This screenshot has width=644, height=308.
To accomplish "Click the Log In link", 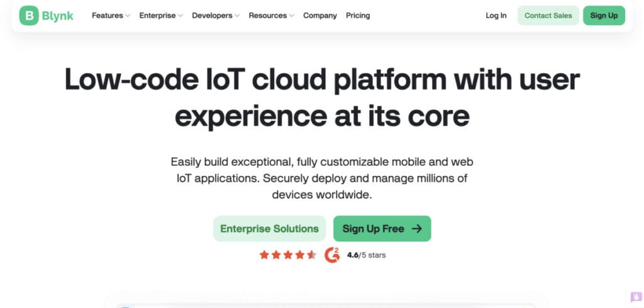I will pos(496,16).
